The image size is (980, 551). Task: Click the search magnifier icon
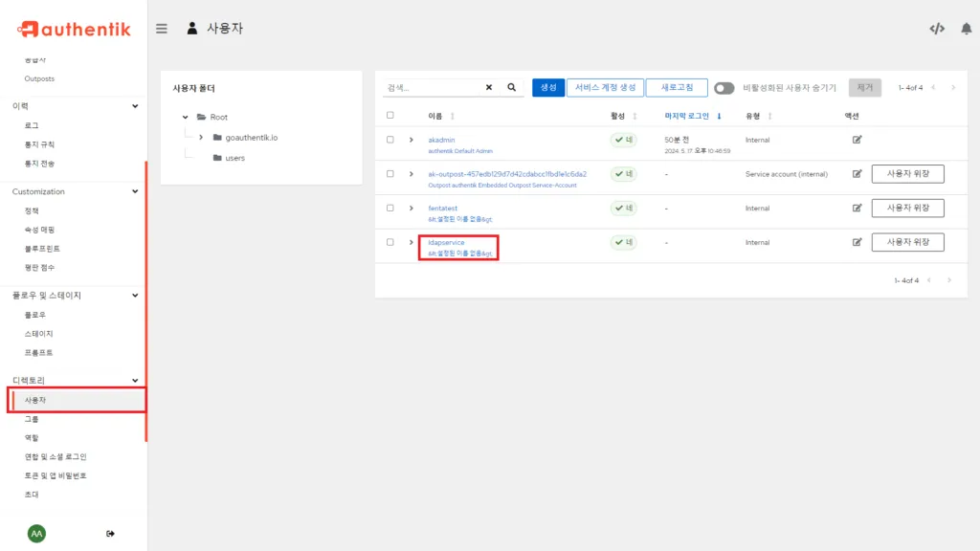(512, 87)
